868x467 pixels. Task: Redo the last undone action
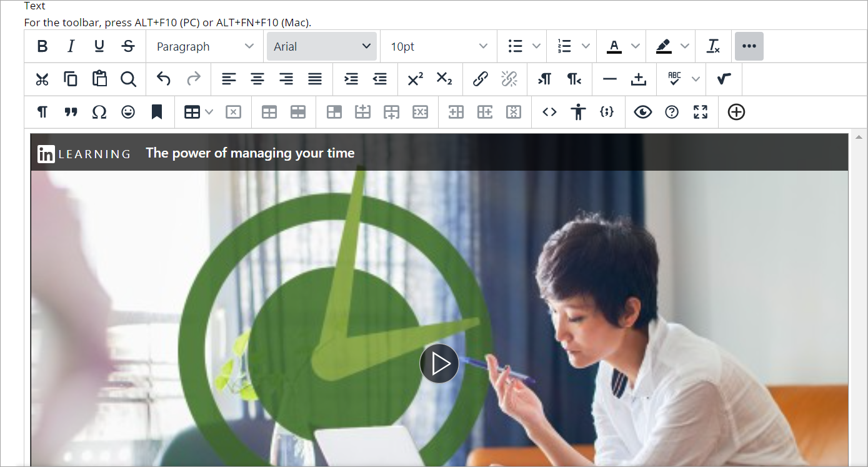coord(194,79)
